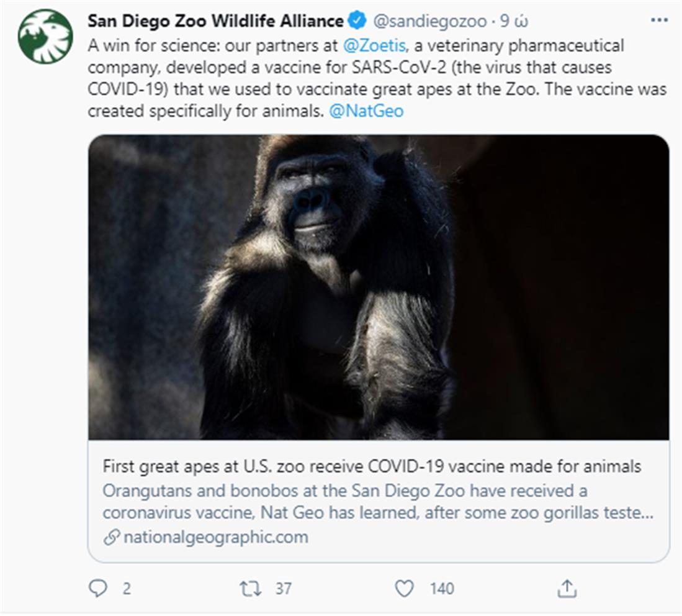Open the @sandiegozoo handle
Screen dimensions: 682x616
[x=429, y=20]
